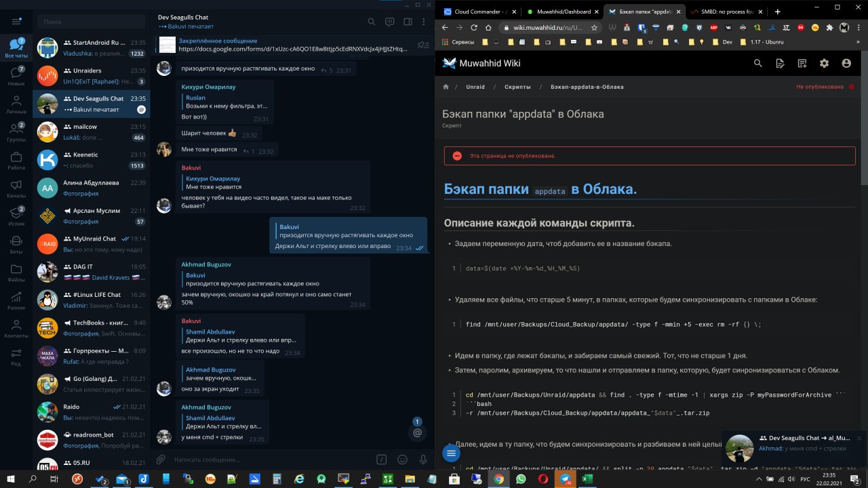Open Chrome extensions puzzle icon
Image resolution: width=868 pixels, height=488 pixels.
pyautogui.click(x=829, y=28)
